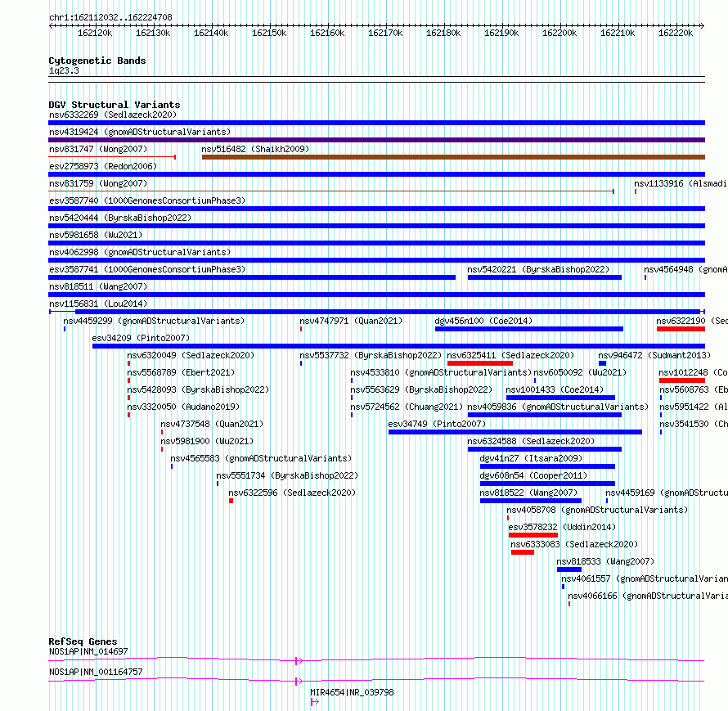
Task: Click nsv5724562 (Chuang2021) label
Action: pos(407,407)
